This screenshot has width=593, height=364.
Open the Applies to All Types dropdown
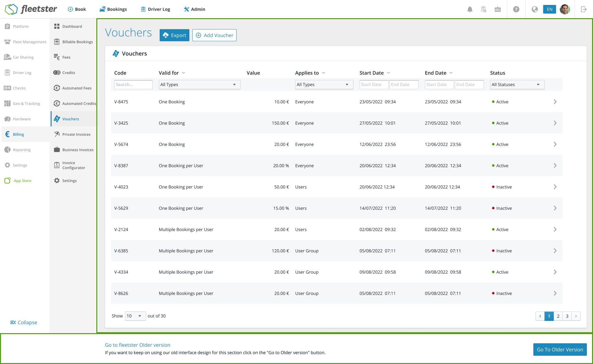[x=324, y=85]
